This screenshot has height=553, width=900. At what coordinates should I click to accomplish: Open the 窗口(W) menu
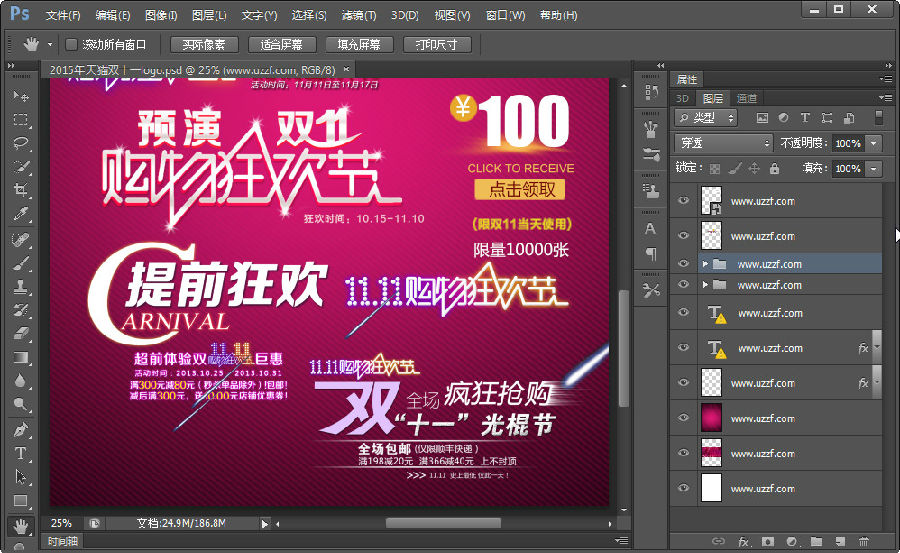[x=505, y=16]
